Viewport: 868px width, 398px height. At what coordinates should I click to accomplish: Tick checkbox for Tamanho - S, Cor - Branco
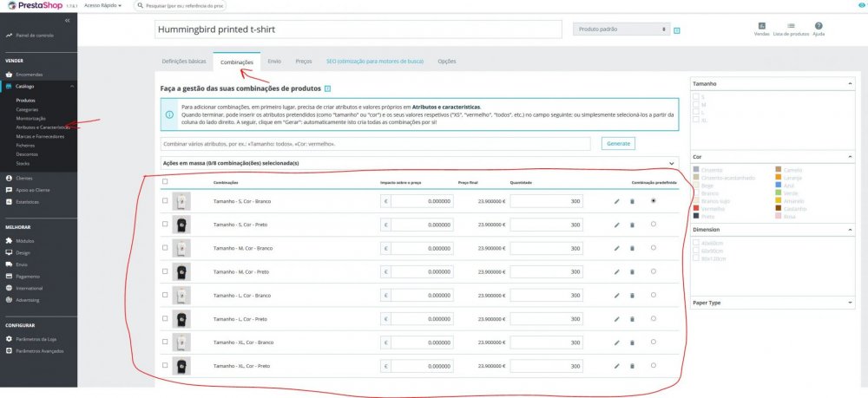point(165,200)
